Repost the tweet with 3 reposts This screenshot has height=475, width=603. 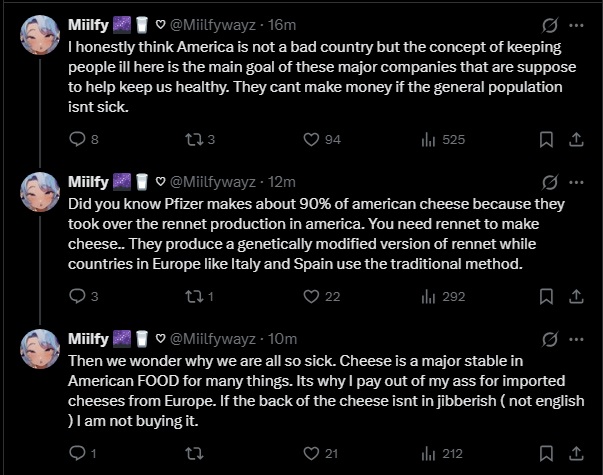click(x=194, y=139)
